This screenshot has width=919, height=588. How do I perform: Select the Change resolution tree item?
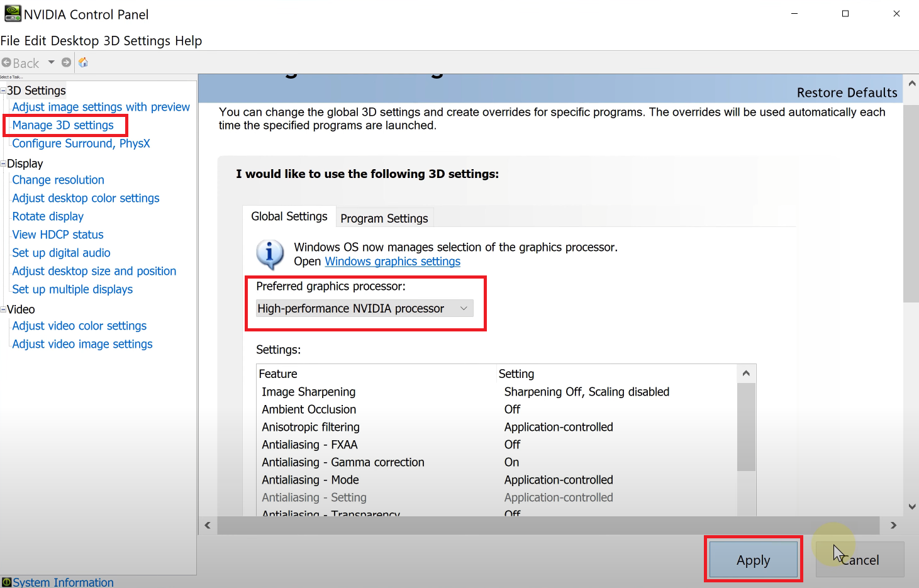pyautogui.click(x=58, y=180)
